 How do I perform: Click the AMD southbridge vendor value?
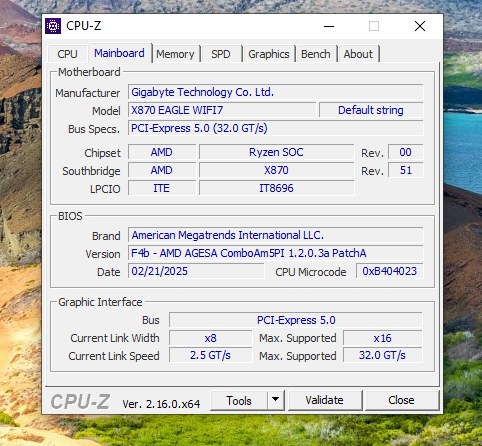[162, 170]
